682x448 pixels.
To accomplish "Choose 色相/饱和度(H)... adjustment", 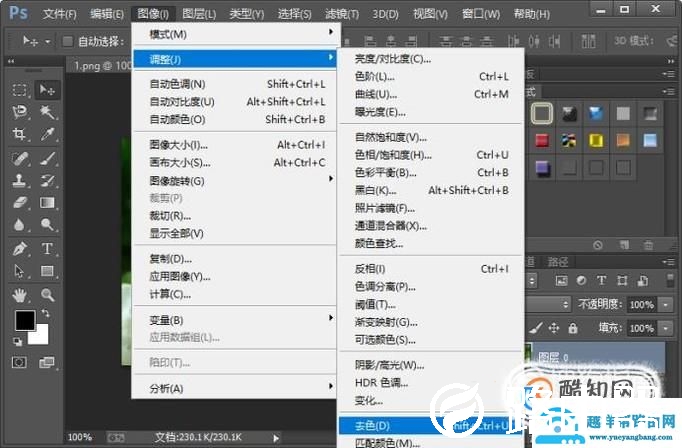I will (431, 155).
